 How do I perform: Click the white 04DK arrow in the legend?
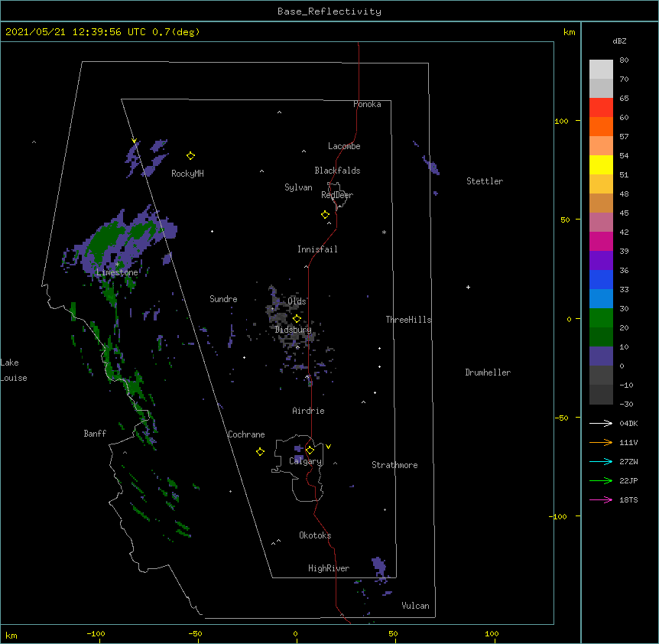pos(601,423)
